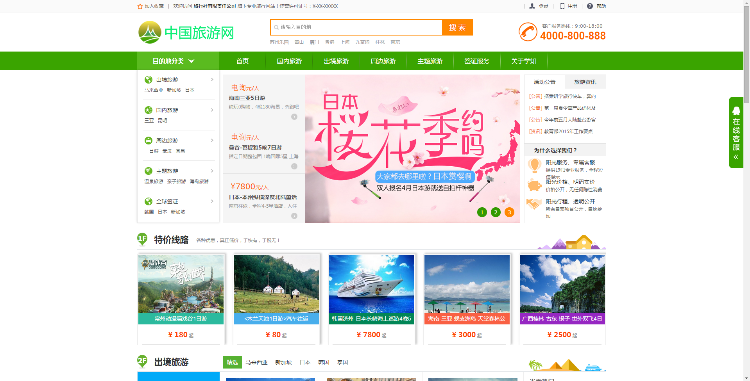Expand 全球签证 sidebar category with chevron
750x381 pixels.
pos(212,201)
